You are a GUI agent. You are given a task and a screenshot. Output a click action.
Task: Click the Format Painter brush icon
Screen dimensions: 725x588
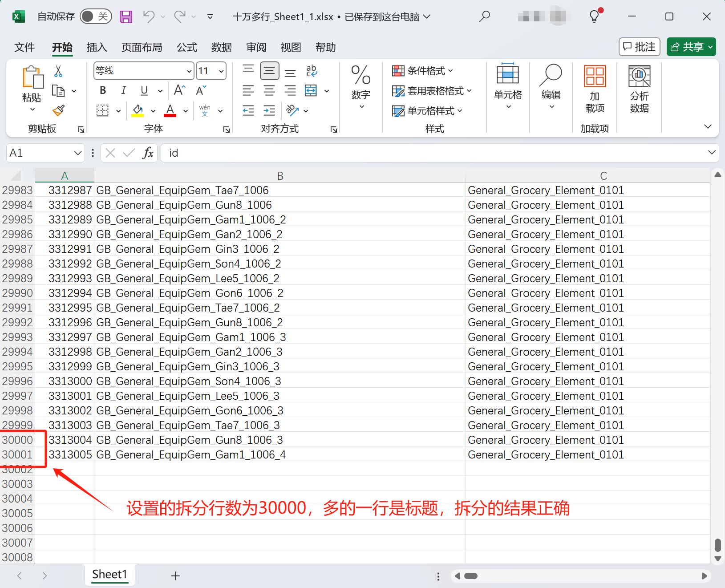click(x=58, y=110)
